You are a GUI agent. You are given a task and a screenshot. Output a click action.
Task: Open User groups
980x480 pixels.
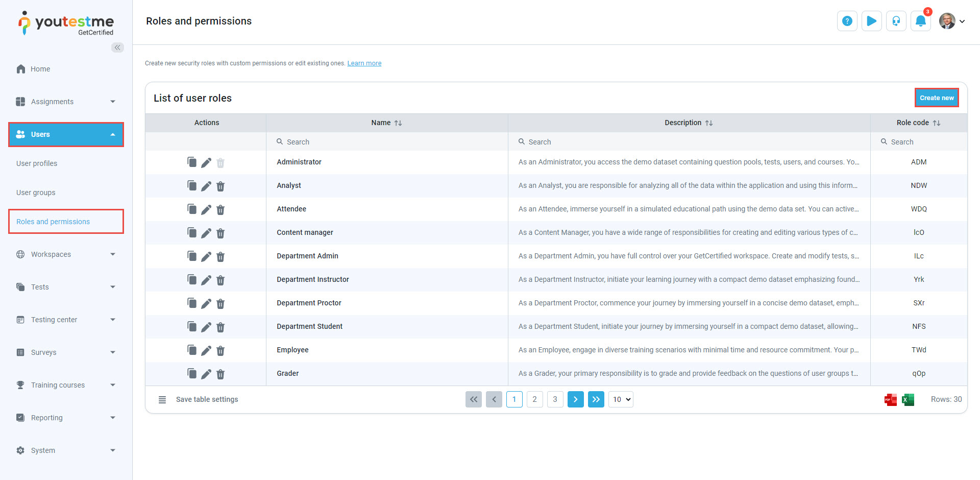36,193
